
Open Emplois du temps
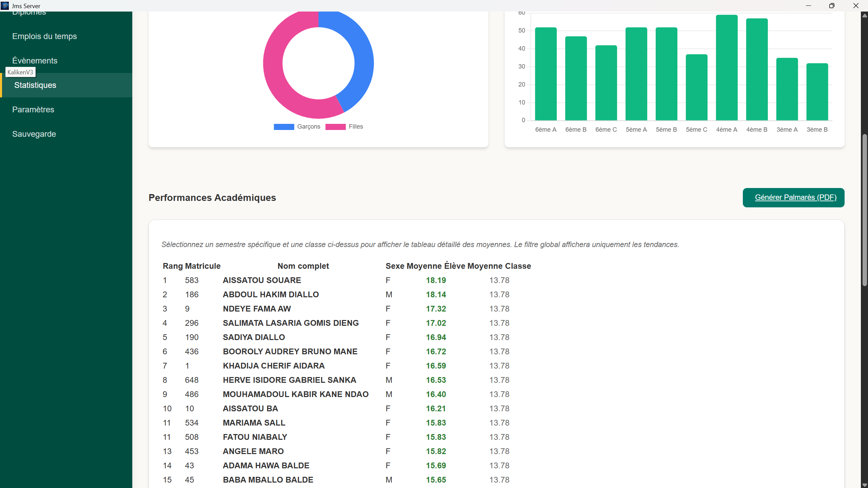(x=44, y=36)
